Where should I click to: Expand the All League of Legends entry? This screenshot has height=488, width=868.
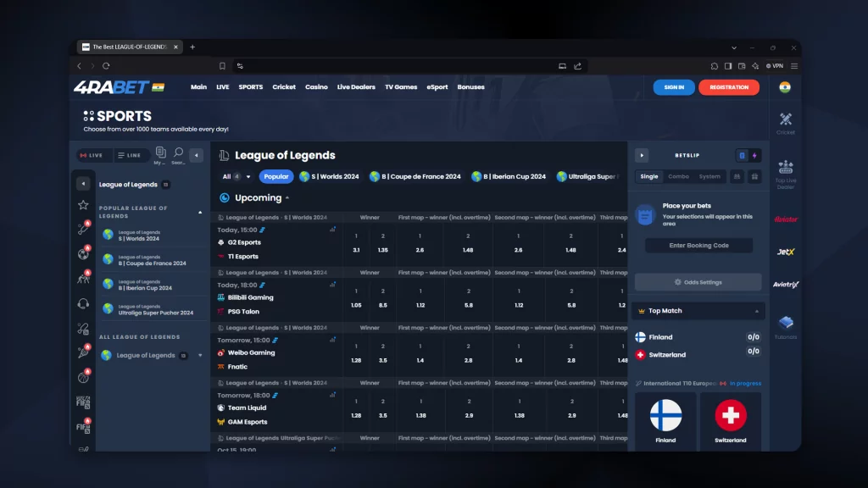pyautogui.click(x=200, y=356)
